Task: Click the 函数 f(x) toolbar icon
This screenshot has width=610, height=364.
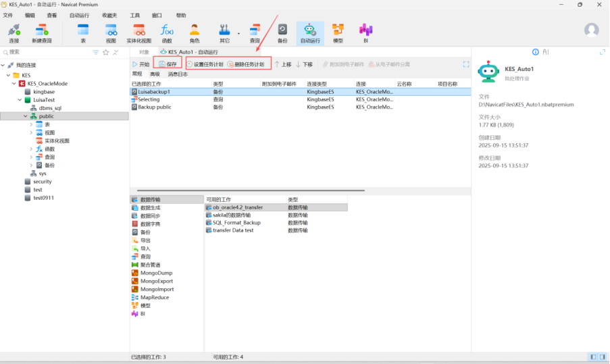Action: pos(167,32)
